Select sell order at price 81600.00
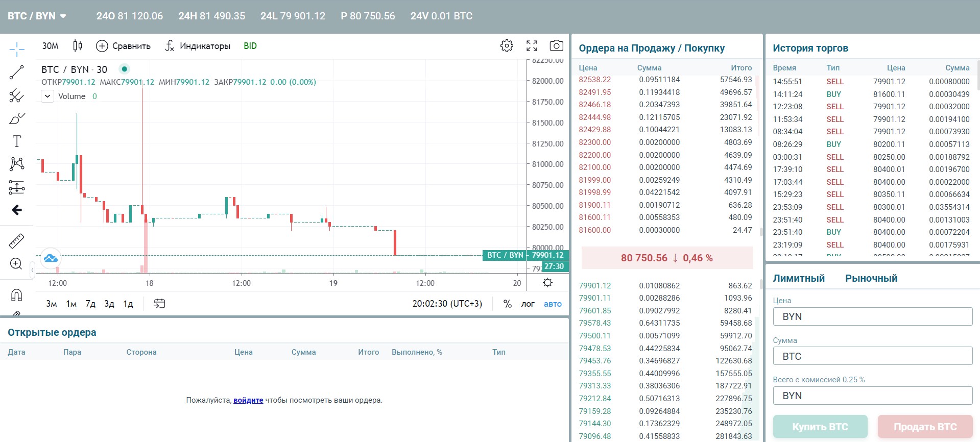 (x=665, y=230)
